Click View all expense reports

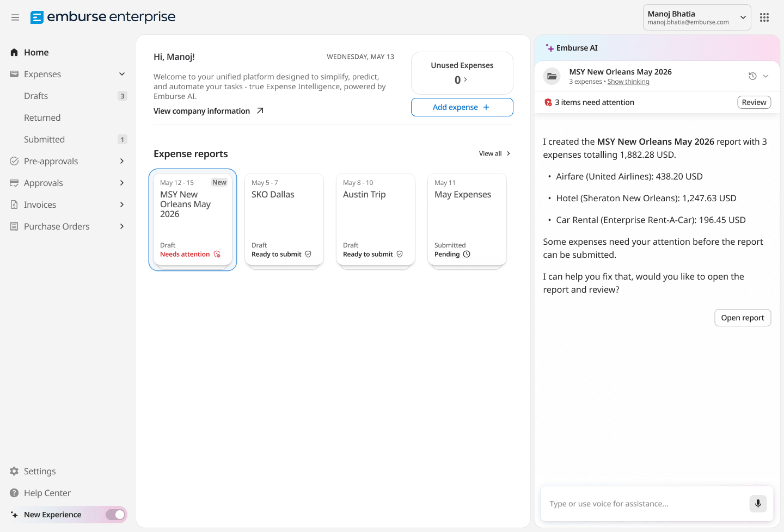click(x=494, y=154)
